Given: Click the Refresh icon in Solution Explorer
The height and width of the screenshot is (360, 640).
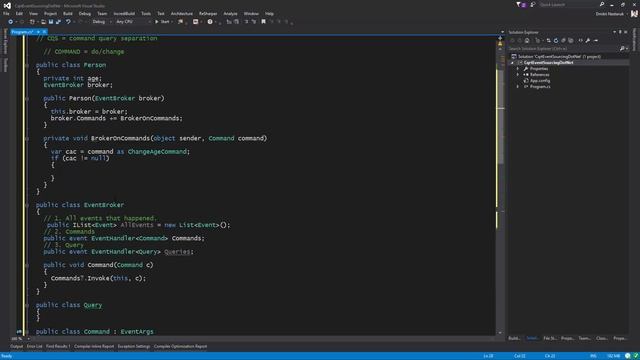Looking at the screenshot, I should pyautogui.click(x=556, y=40).
